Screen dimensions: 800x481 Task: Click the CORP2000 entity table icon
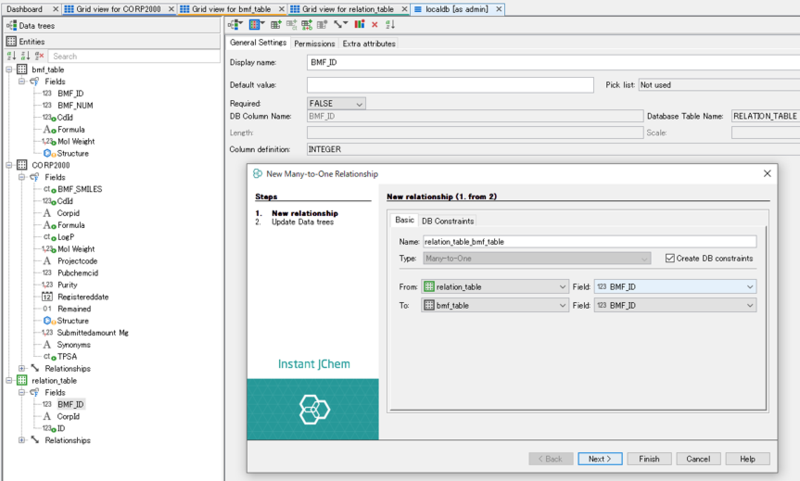point(22,165)
